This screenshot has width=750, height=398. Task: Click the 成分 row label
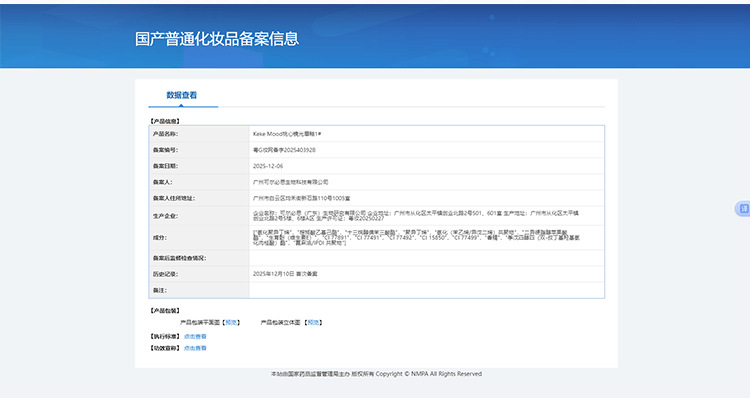click(160, 237)
